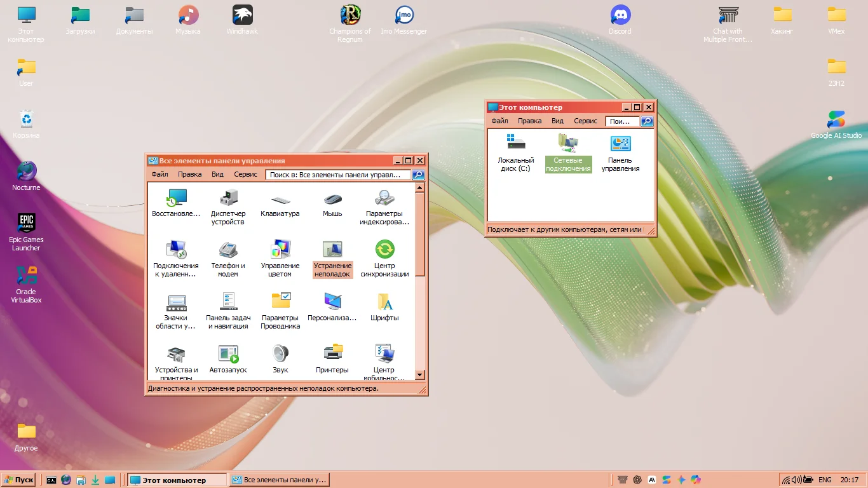Click the control panel scrollbar down arrow

click(x=419, y=375)
